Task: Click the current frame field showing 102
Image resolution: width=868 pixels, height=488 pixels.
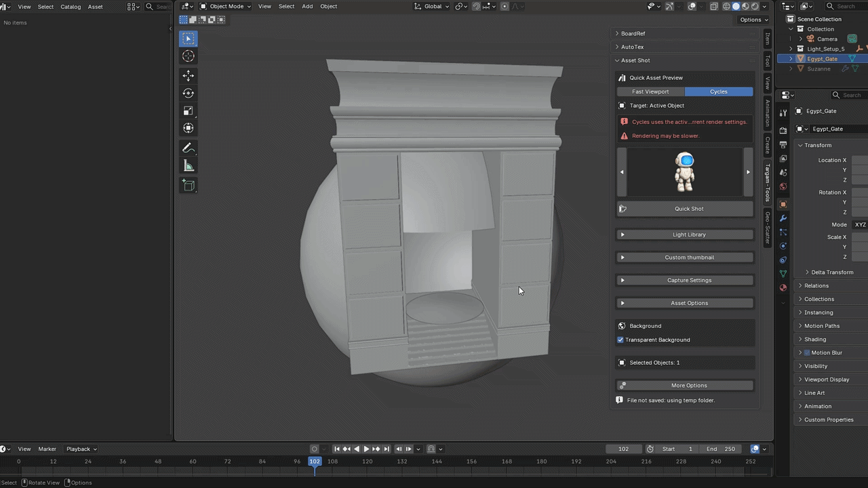Action: coord(623,449)
